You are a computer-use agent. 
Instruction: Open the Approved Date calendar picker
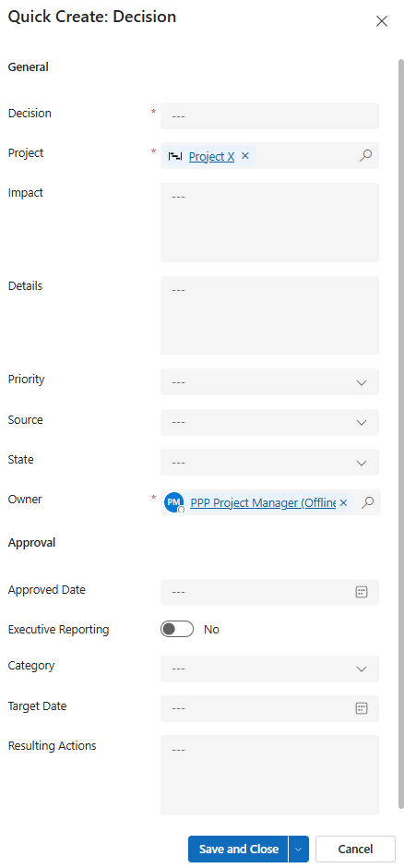[x=362, y=592]
